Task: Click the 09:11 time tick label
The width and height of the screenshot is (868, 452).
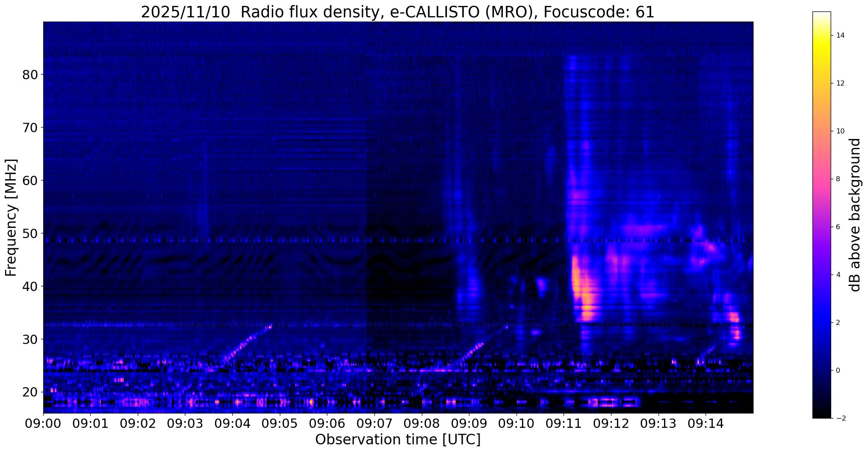Action: click(x=564, y=424)
